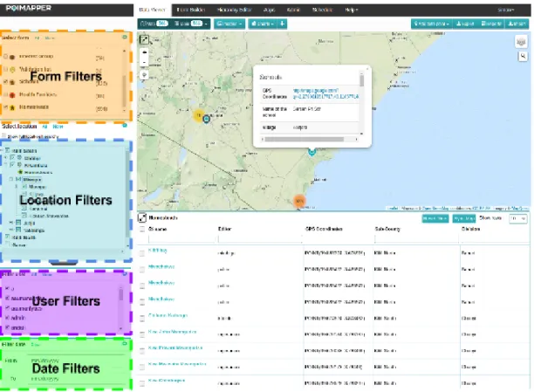Collapse the Select location panel
The image size is (534, 392).
coord(125,126)
